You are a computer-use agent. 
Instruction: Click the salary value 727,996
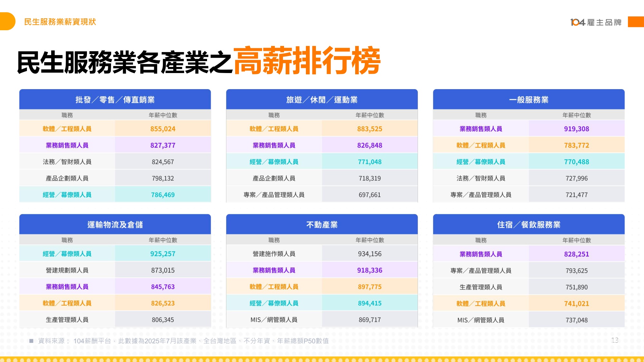pyautogui.click(x=577, y=178)
